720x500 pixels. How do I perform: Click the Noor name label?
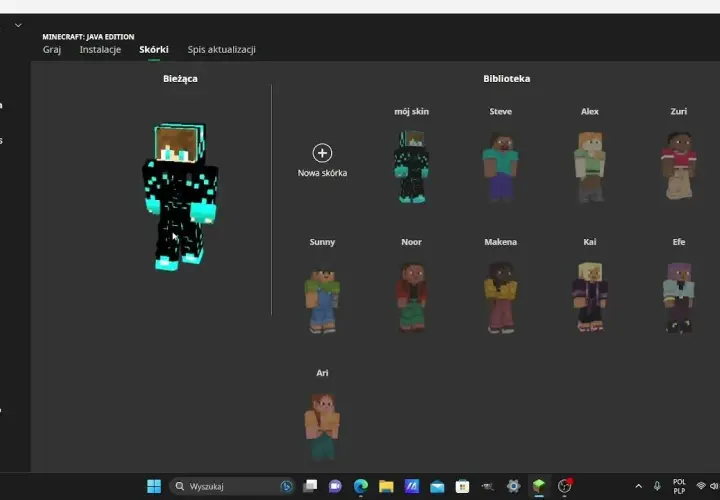(x=411, y=242)
